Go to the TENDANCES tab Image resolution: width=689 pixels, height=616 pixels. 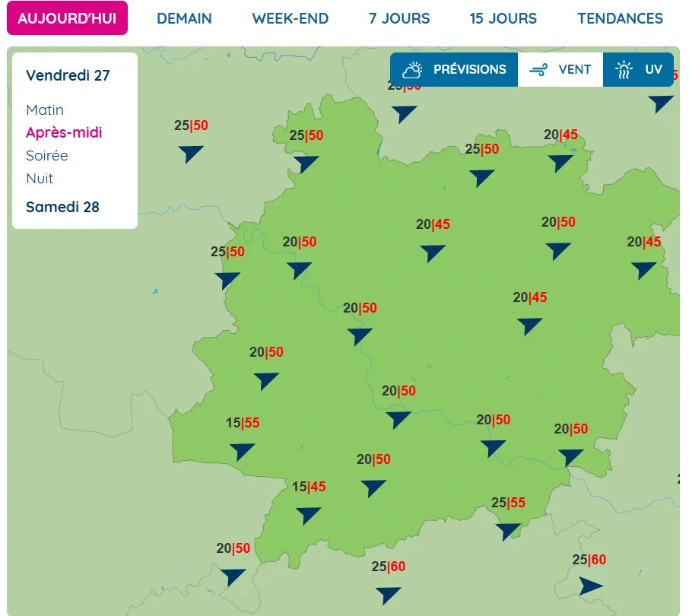click(x=620, y=18)
